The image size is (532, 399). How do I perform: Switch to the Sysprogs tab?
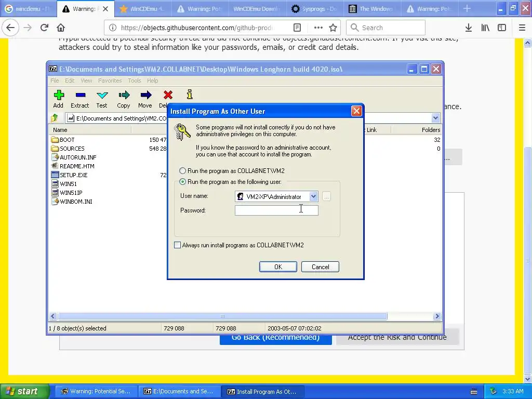(x=314, y=9)
